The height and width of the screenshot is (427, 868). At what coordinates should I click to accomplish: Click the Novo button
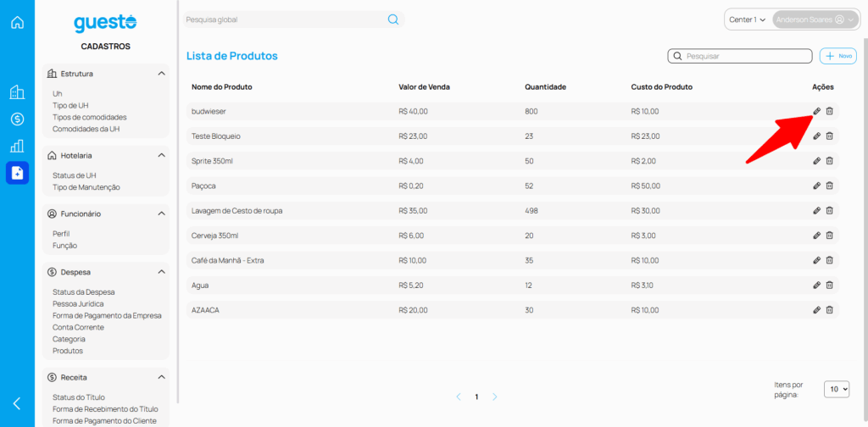point(838,56)
